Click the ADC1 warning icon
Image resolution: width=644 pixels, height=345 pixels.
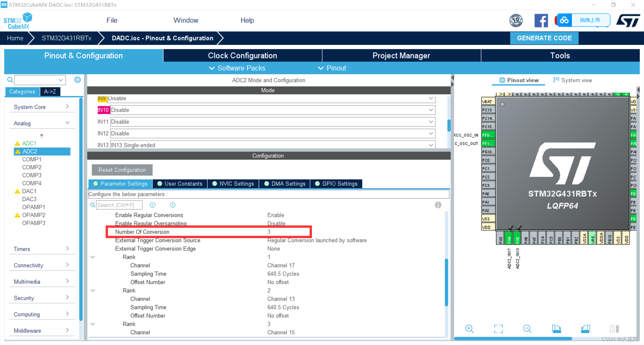tap(17, 144)
